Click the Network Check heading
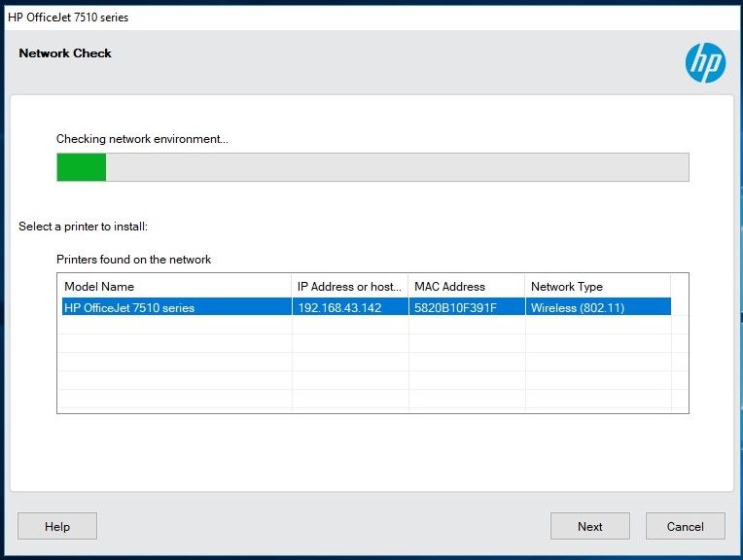Screen dimensions: 743x560 click(65, 53)
